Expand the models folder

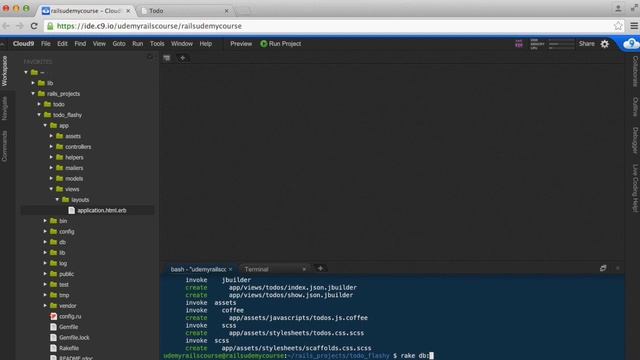51,178
